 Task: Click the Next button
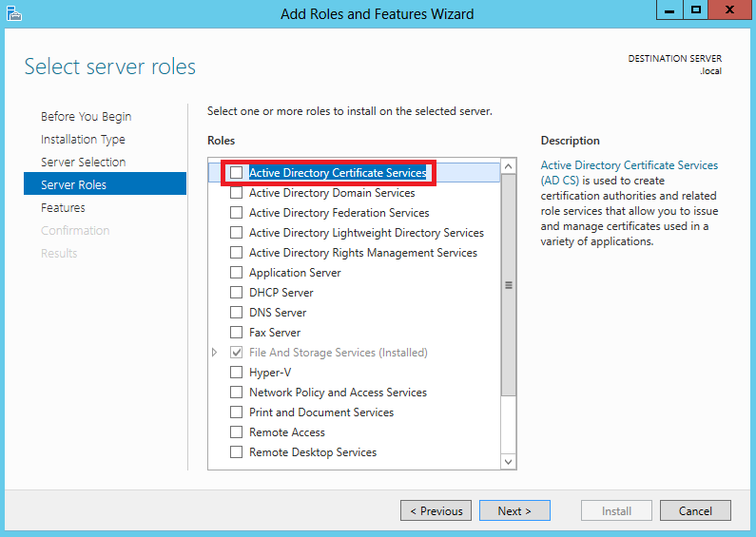514,510
